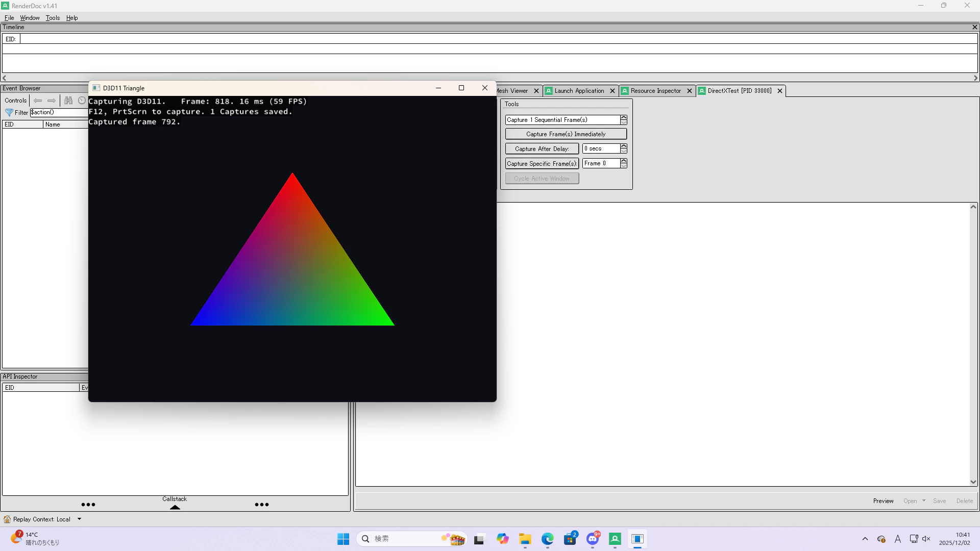Close the Resource Inspector tab
The width and height of the screenshot is (980, 551).
pos(690,91)
